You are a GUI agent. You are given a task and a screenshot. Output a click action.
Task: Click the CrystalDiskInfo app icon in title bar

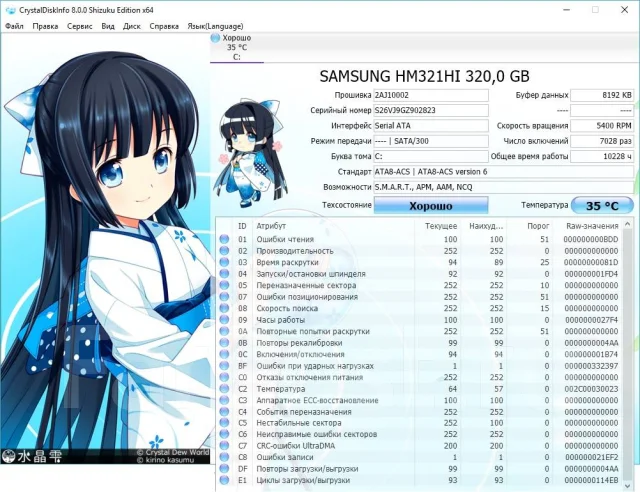point(11,10)
